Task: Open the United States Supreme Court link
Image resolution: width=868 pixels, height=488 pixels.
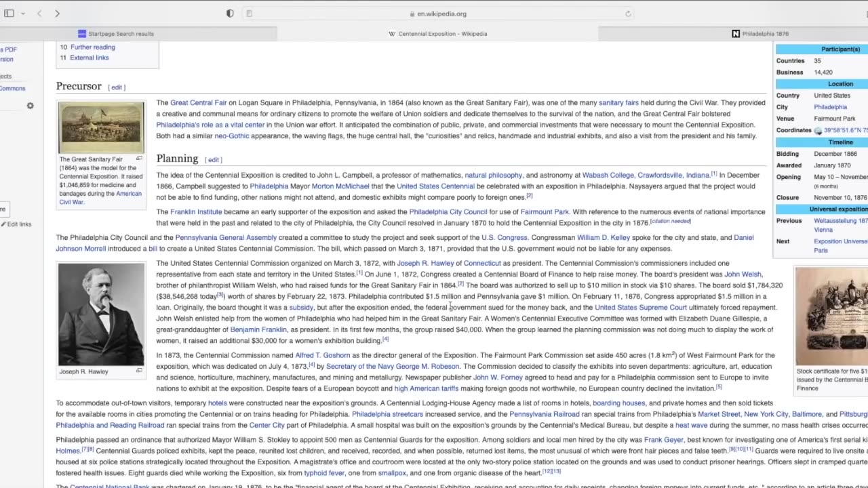Action: click(641, 308)
